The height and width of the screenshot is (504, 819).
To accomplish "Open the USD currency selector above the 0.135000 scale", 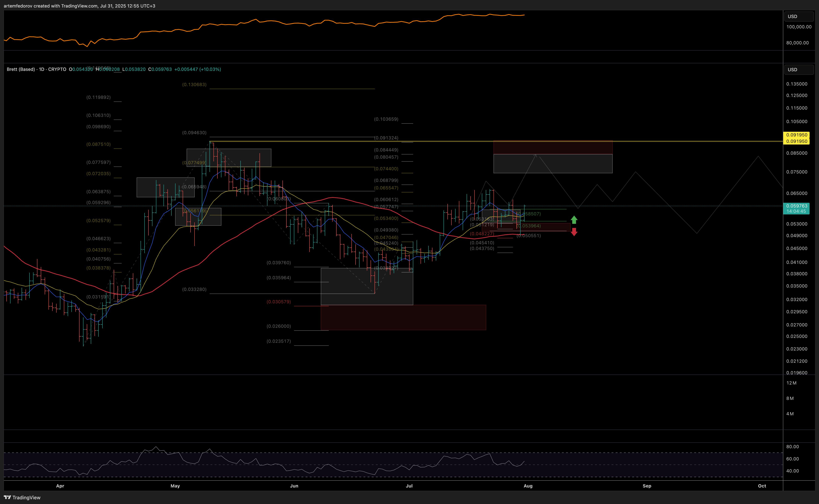I will pyautogui.click(x=799, y=70).
